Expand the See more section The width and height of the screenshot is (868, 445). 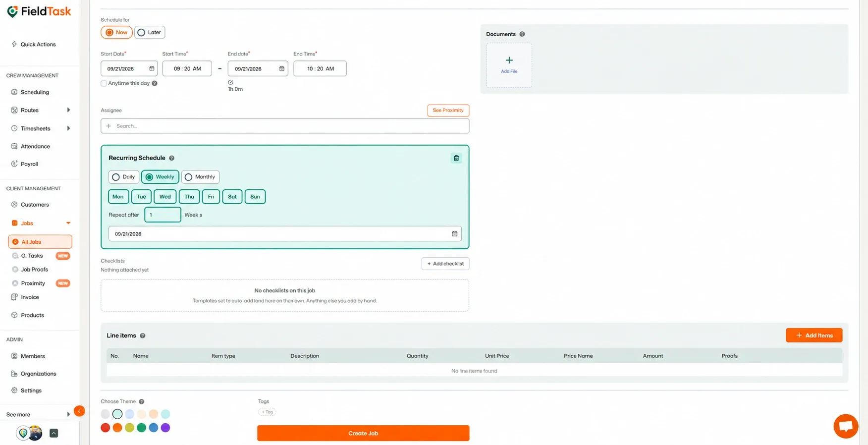point(38,414)
